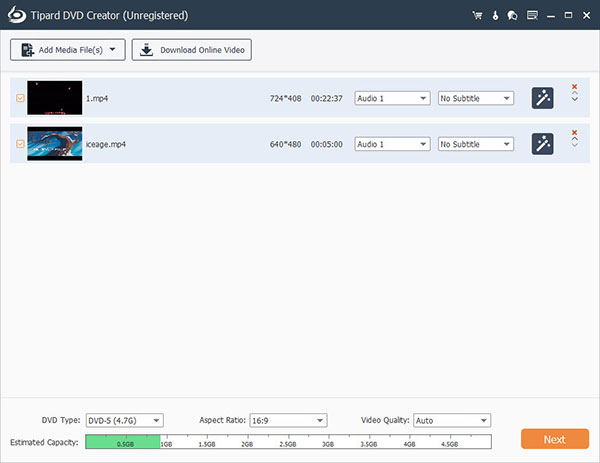Click the Add Media File(s) button

(67, 50)
